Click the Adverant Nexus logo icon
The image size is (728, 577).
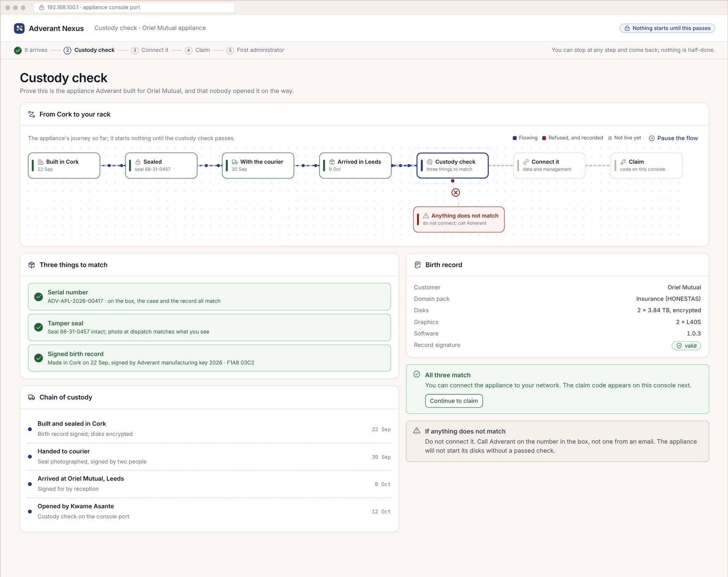(19, 28)
